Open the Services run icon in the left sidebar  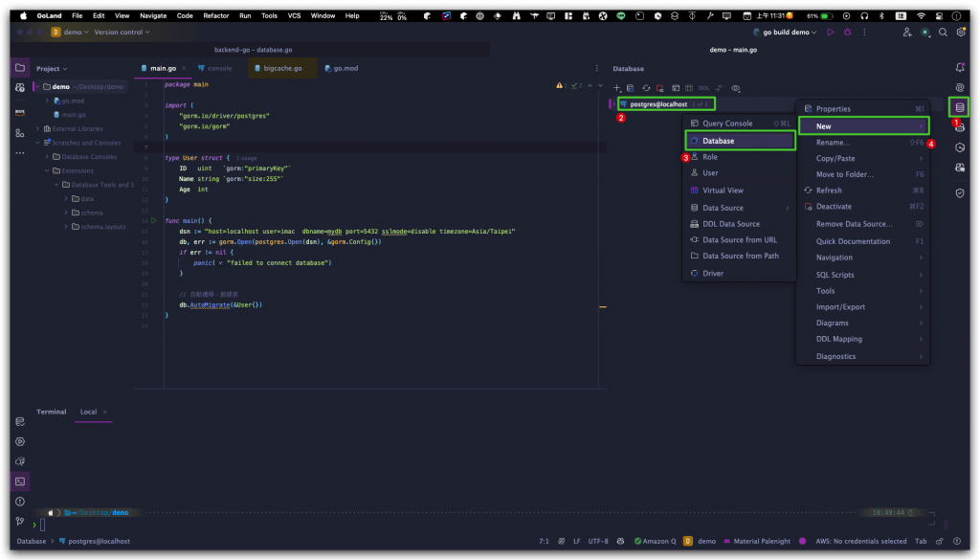point(20,441)
